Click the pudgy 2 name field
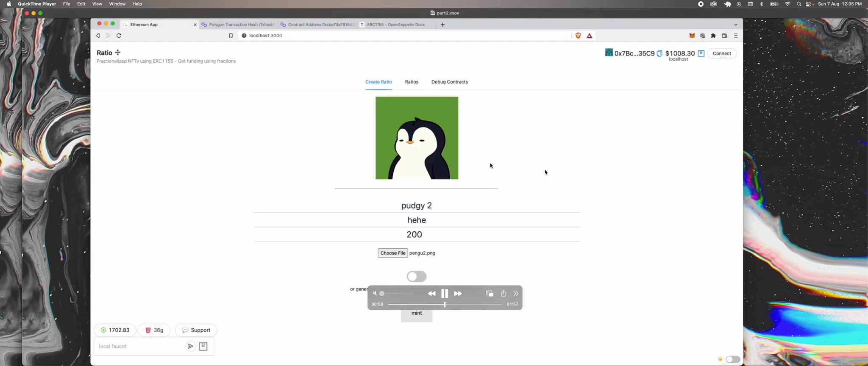This screenshot has width=868, height=366. (x=417, y=205)
